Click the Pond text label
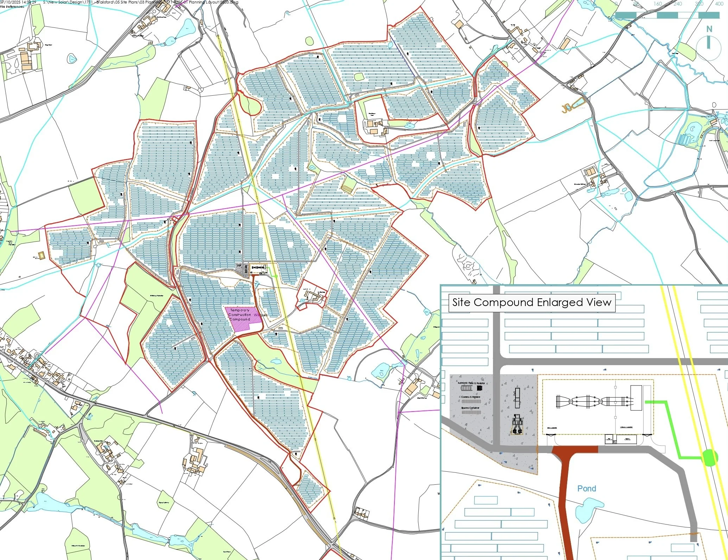This screenshot has height=560, width=728. click(587, 489)
